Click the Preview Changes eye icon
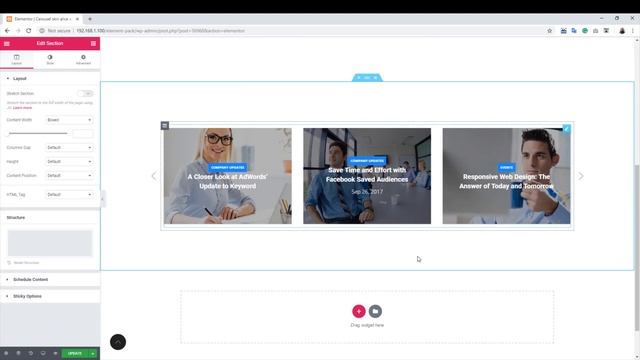The width and height of the screenshot is (640, 360). tap(55, 353)
